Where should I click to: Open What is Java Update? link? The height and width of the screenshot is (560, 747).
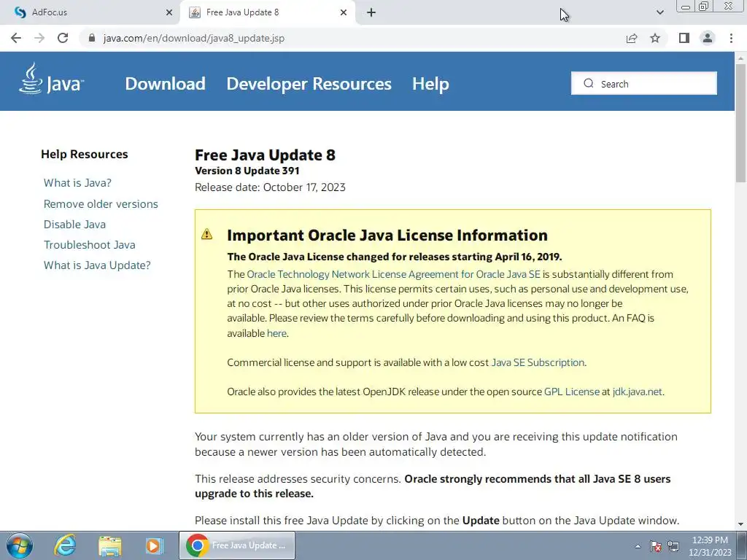pos(97,265)
